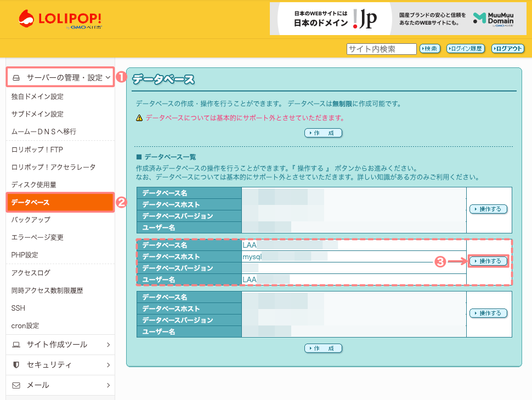Click the laptop icon beside サイト作成ツール
The image size is (532, 400).
16,345
